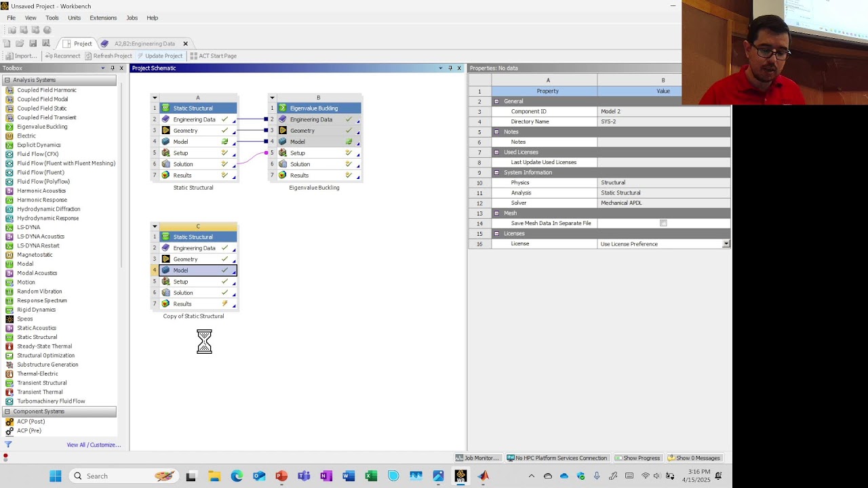868x488 pixels.
Task: Open the Tools menu
Action: tap(52, 18)
